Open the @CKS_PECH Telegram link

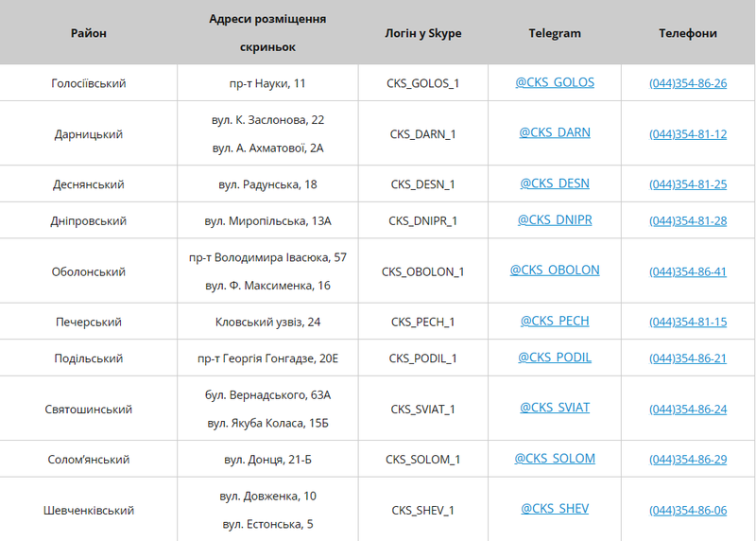pos(555,321)
